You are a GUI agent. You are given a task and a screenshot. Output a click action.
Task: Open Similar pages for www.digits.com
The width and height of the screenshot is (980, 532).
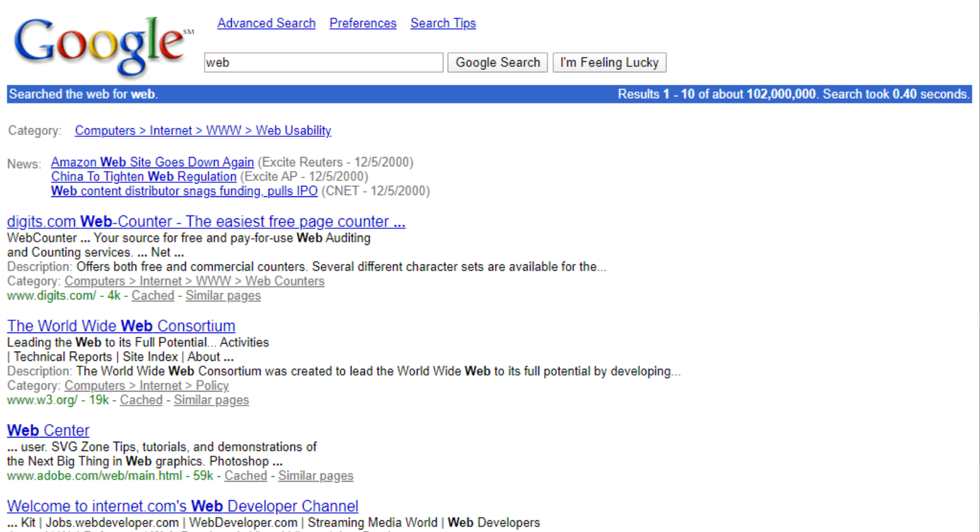[223, 296]
